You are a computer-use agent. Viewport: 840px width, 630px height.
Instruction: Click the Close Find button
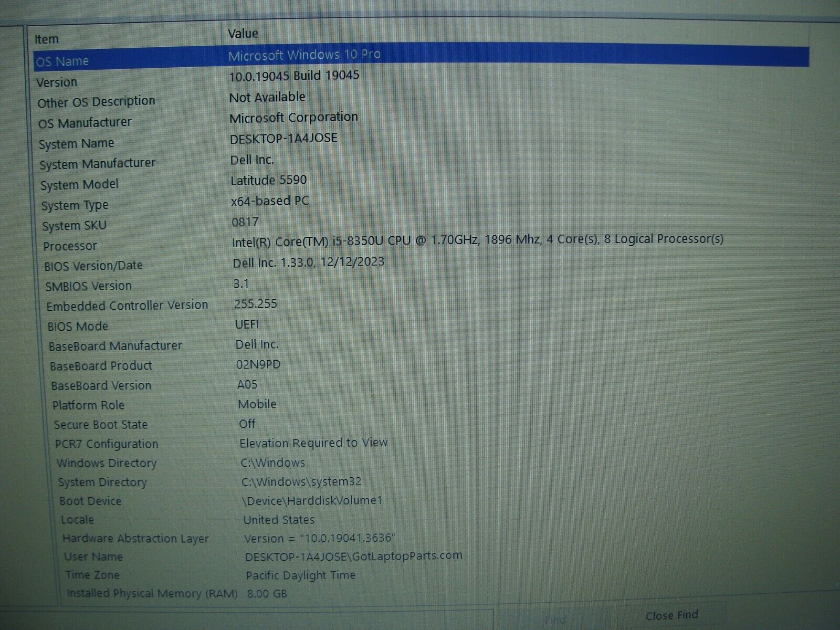[x=671, y=615]
